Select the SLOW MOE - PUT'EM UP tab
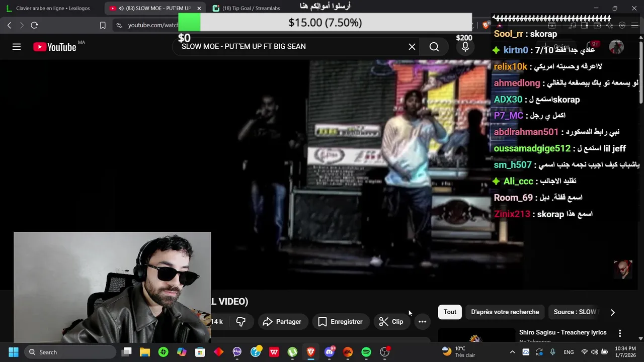This screenshot has height=362, width=644. pos(156,9)
